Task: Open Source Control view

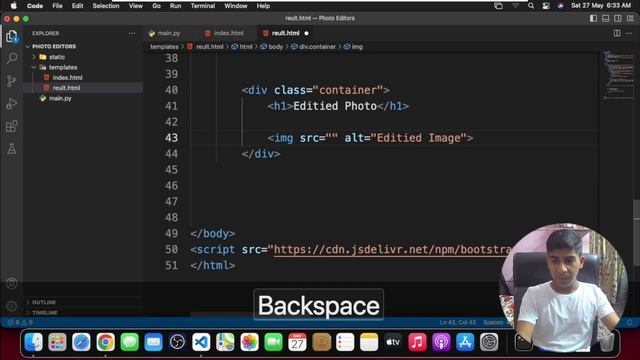Action: (x=12, y=81)
